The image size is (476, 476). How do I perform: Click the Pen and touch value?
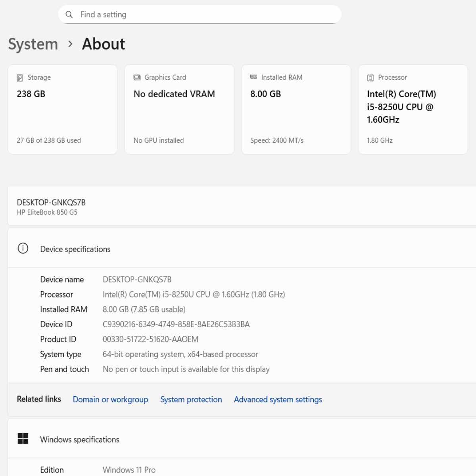pos(186,369)
